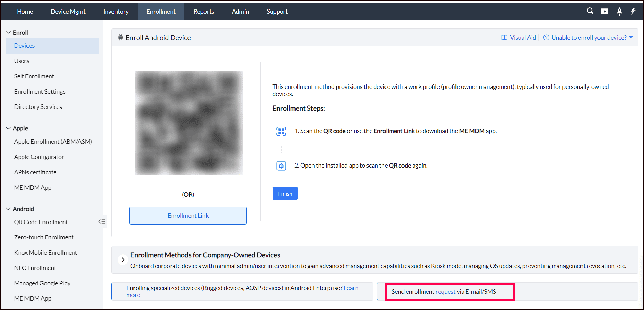Open the search icon in top bar
This screenshot has height=310, width=644.
click(x=590, y=11)
